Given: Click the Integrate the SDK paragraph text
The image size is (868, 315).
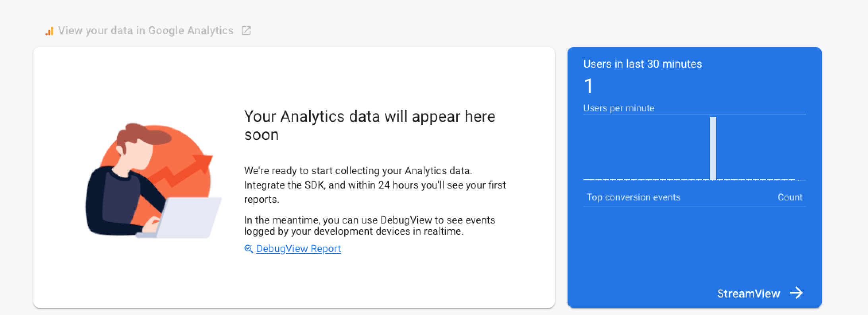Looking at the screenshot, I should 374,185.
